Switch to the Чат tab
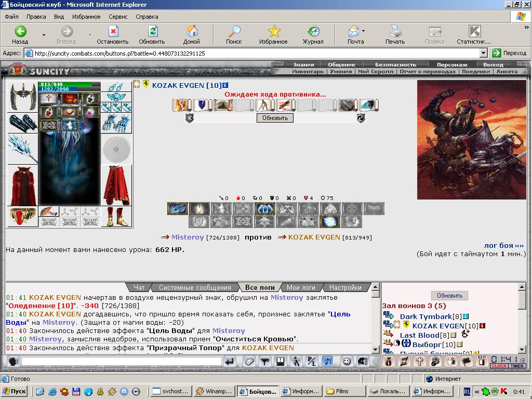 pos(139,287)
